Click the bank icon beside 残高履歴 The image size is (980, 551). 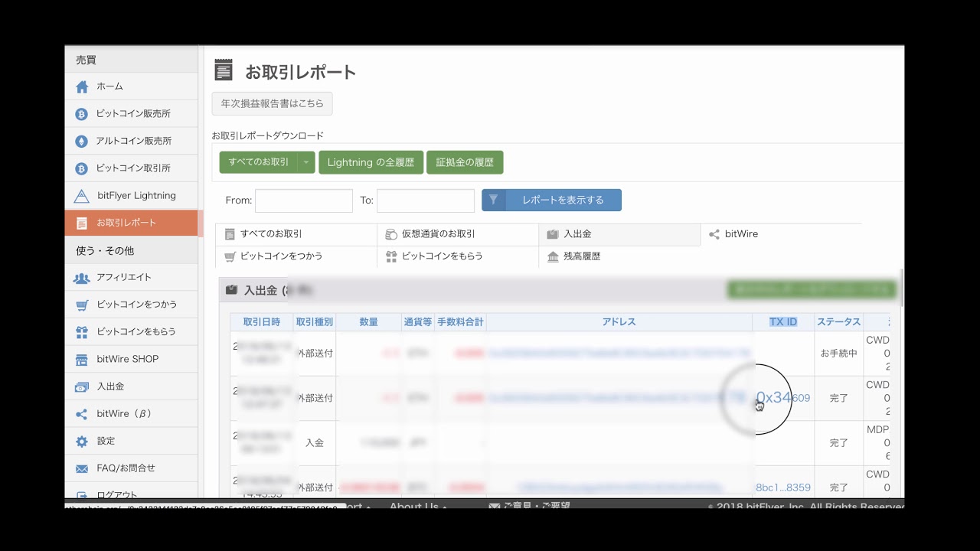[553, 257]
